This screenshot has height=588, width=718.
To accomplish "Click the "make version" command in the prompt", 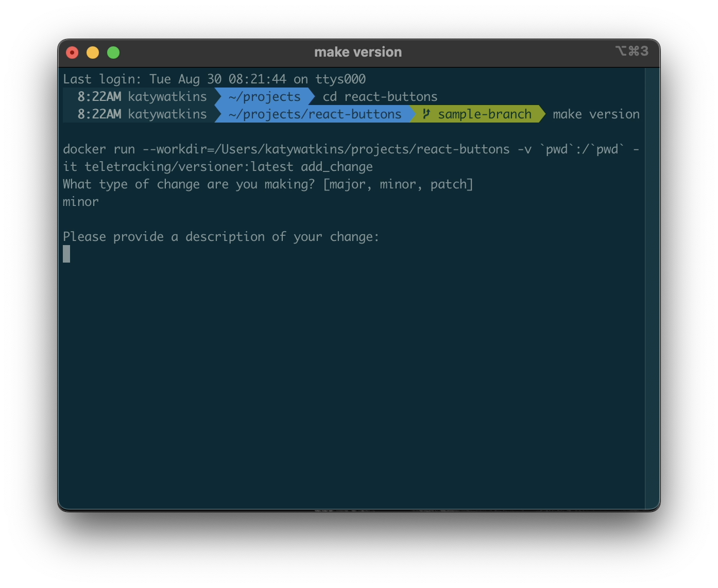I will coord(596,114).
